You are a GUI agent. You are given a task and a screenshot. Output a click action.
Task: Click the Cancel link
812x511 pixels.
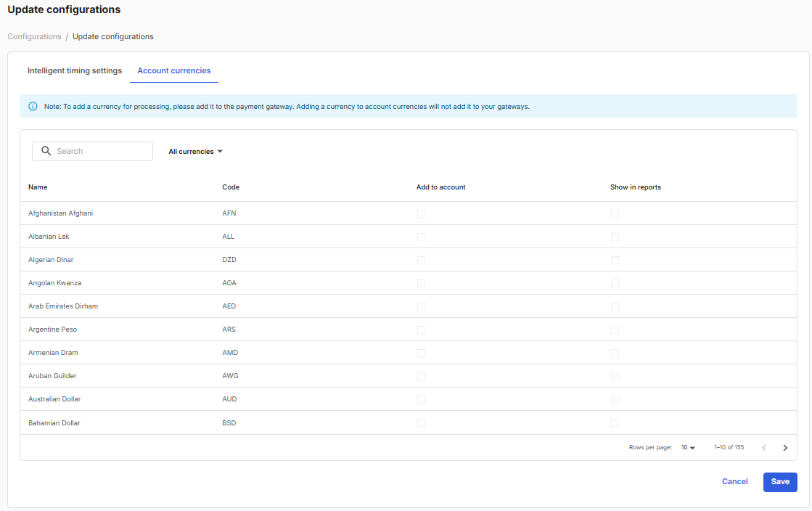point(735,481)
